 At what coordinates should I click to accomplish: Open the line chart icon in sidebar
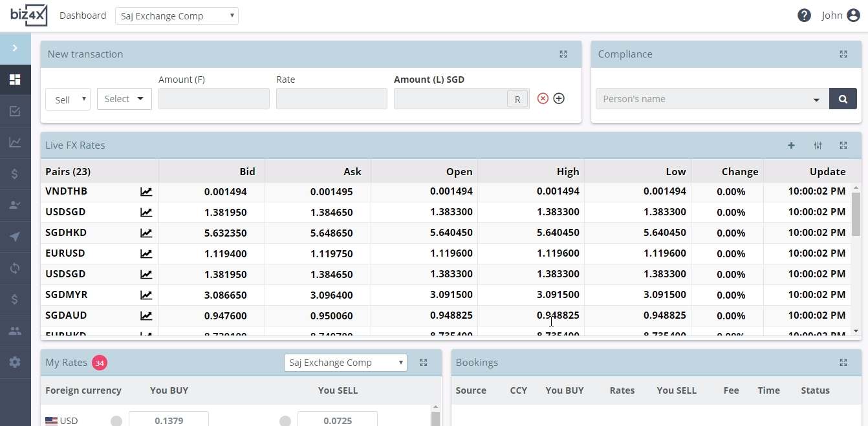(x=15, y=143)
